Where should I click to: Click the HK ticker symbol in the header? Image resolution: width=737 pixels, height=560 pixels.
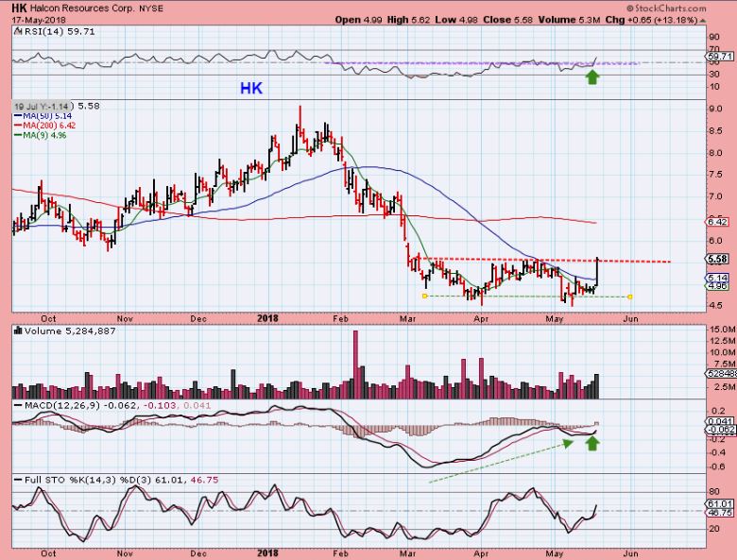(19, 8)
